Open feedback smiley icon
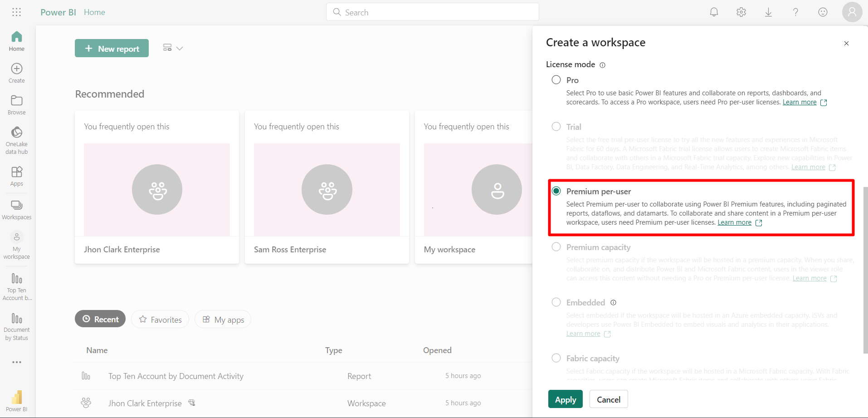 pyautogui.click(x=823, y=12)
